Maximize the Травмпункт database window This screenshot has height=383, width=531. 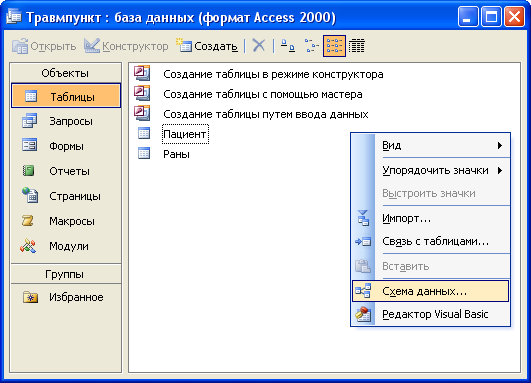coord(491,17)
